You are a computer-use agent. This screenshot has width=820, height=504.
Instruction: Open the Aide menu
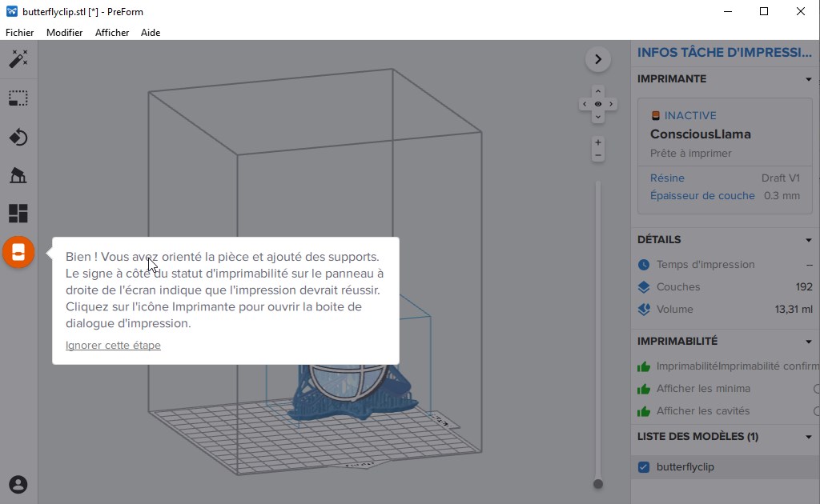coord(151,32)
